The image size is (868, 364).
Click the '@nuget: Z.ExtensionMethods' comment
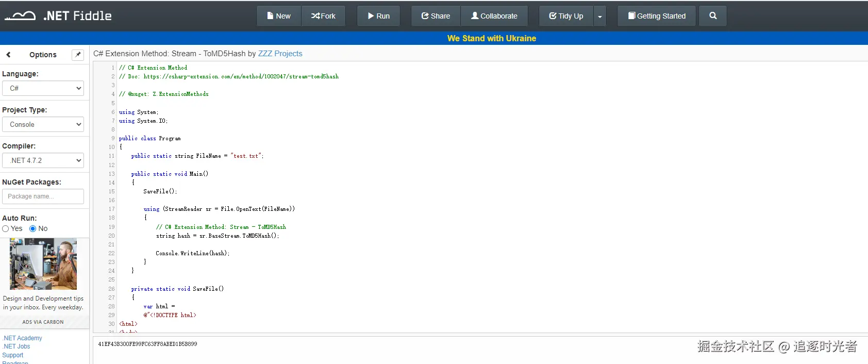pos(164,94)
